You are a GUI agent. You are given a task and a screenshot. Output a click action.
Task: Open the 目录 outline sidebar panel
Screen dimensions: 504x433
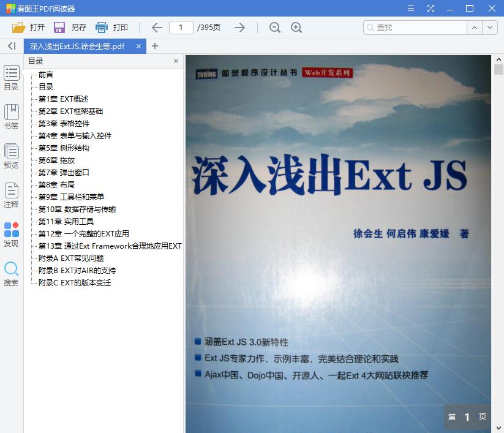(11, 78)
